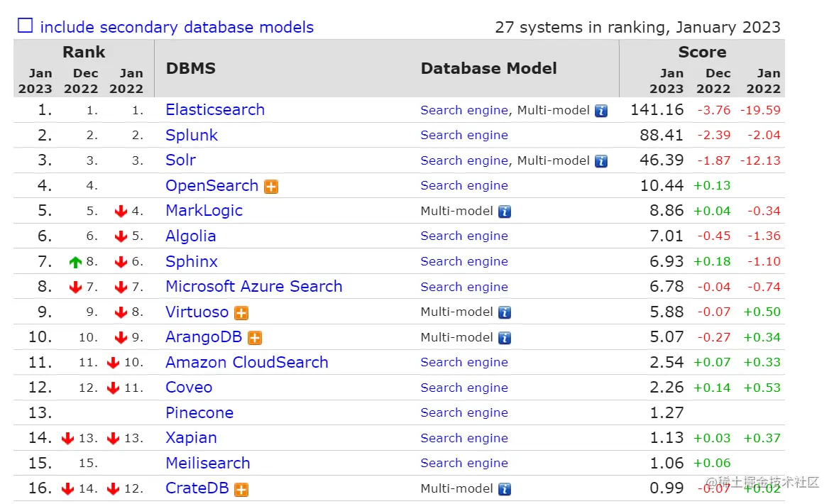Click the OpenSearch score value 10.44

click(662, 186)
